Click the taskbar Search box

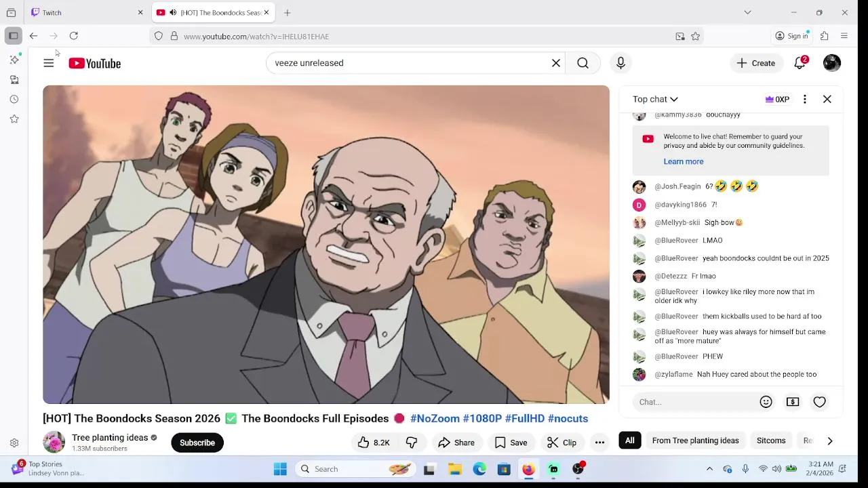click(x=356, y=469)
